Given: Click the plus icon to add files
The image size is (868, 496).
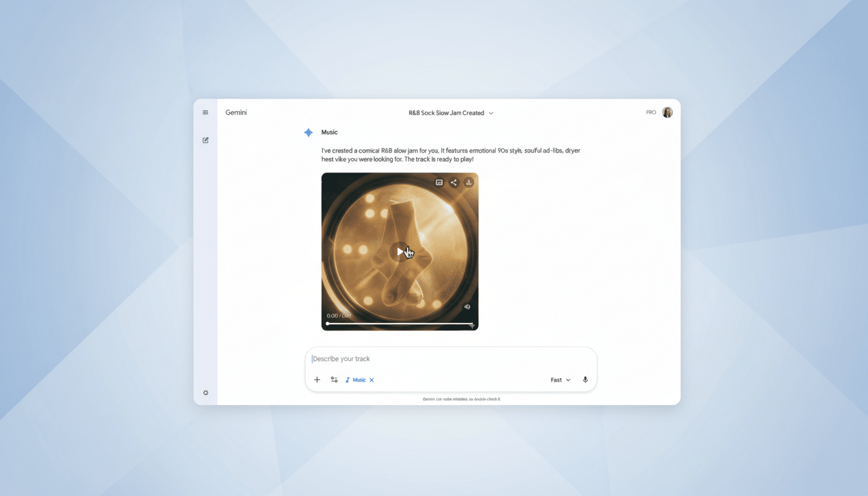Looking at the screenshot, I should click(317, 380).
